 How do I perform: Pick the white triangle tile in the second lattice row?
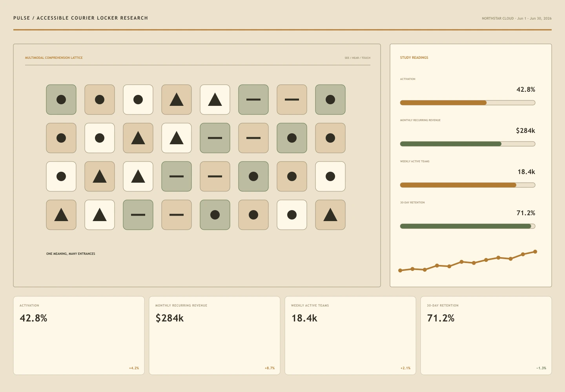[177, 138]
